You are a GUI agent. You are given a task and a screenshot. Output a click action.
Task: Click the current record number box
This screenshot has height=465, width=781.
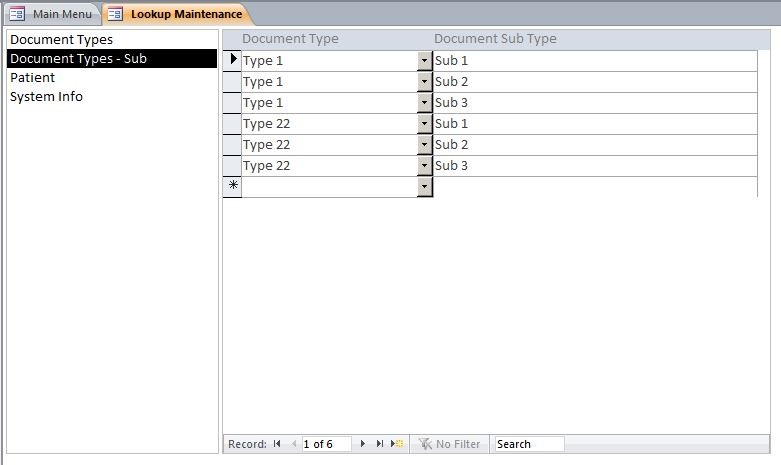click(x=326, y=444)
